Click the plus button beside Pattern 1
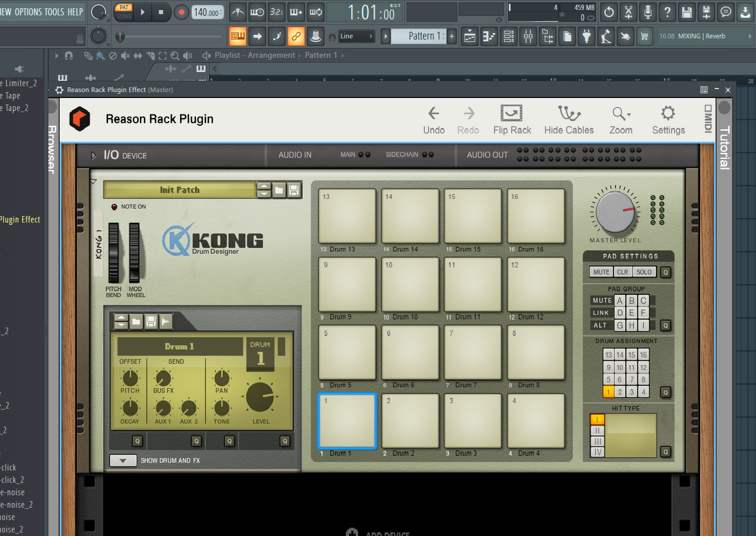This screenshot has height=536, width=756. pos(452,36)
